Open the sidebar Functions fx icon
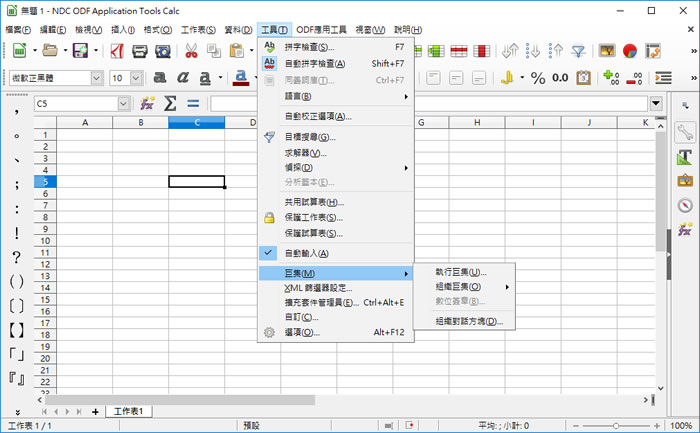Screen dimensions: 700x433 (685, 229)
